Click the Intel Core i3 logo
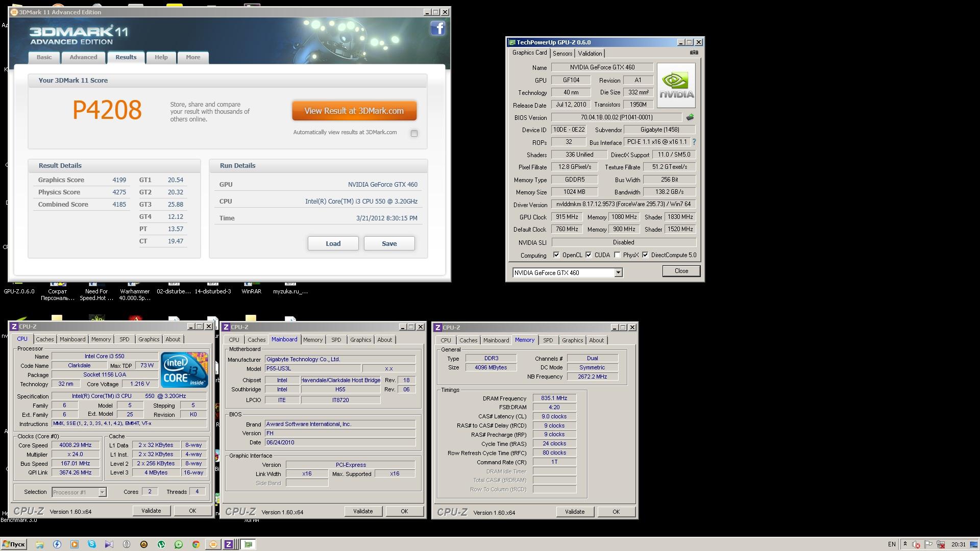 pyautogui.click(x=184, y=369)
